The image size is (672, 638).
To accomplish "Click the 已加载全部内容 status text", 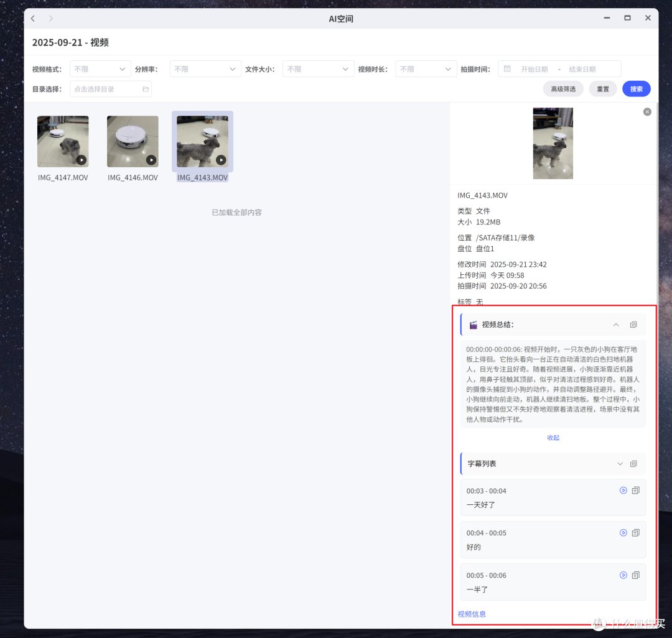I will coord(236,213).
